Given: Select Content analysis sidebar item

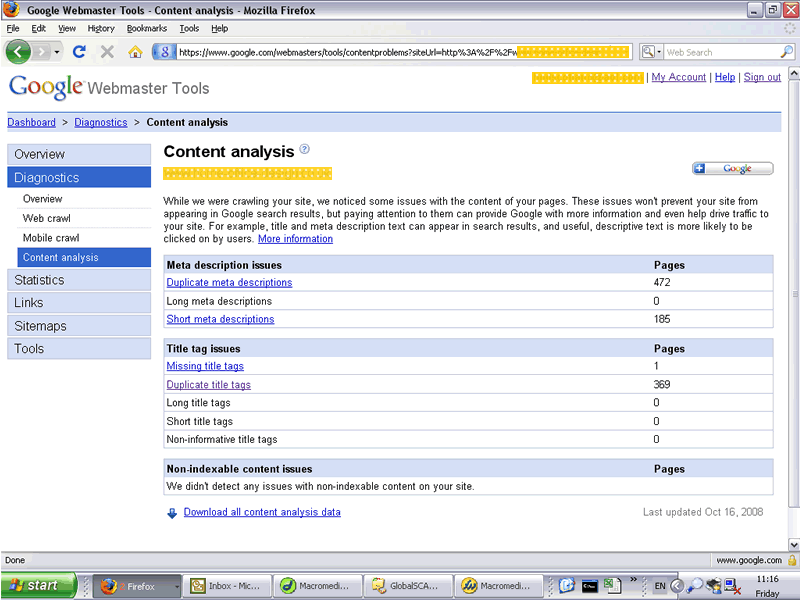Looking at the screenshot, I should click(x=84, y=257).
